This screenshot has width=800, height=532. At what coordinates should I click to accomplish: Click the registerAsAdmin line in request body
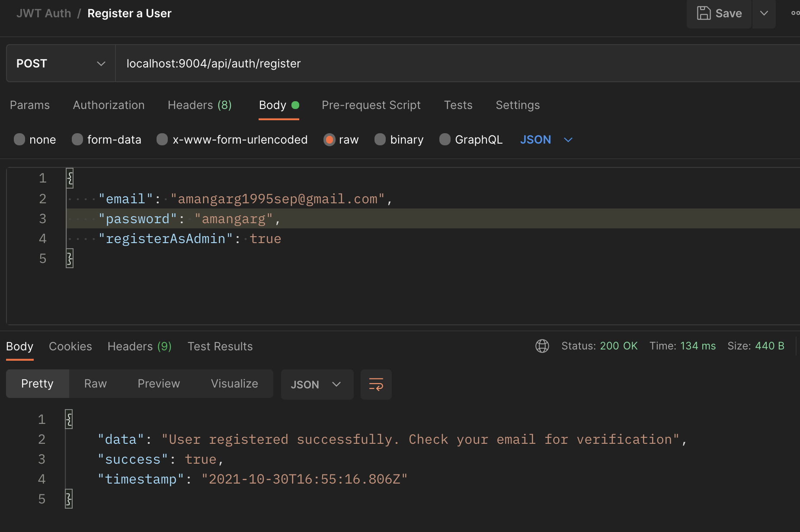(189, 239)
